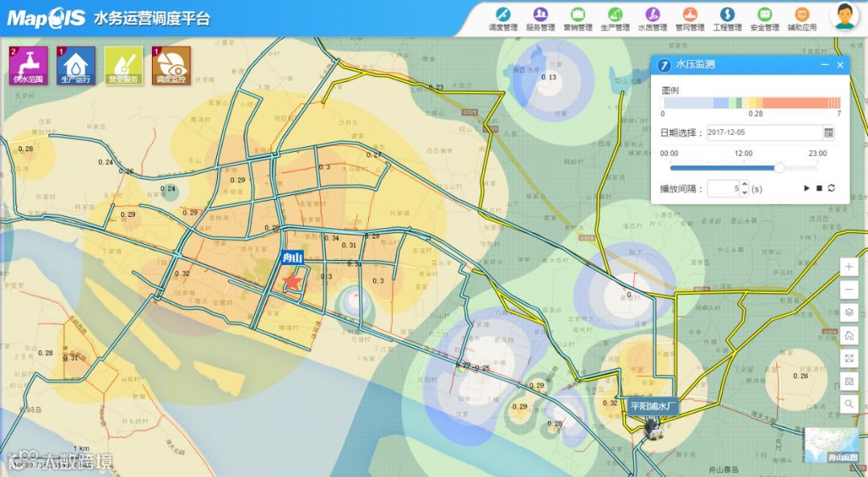Toggle map fullscreen extent tool

[850, 359]
